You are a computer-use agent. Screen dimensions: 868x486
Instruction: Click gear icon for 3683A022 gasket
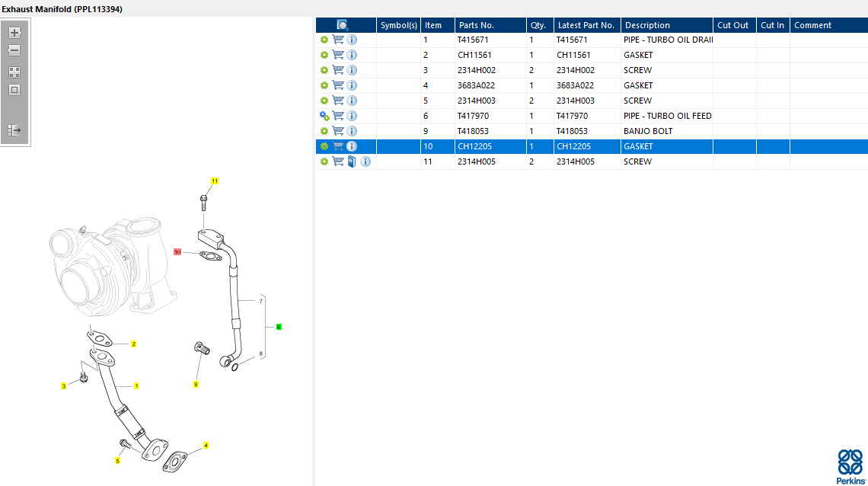[324, 85]
